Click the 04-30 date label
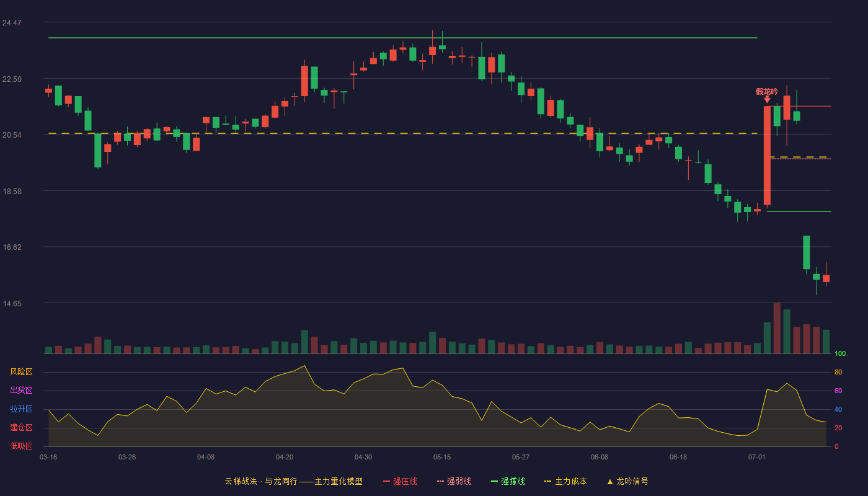 [x=363, y=457]
